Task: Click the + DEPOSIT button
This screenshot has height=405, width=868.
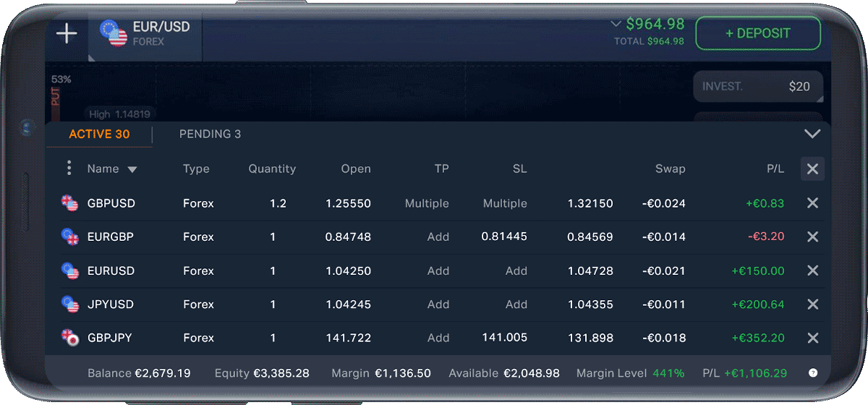Action: click(x=758, y=33)
